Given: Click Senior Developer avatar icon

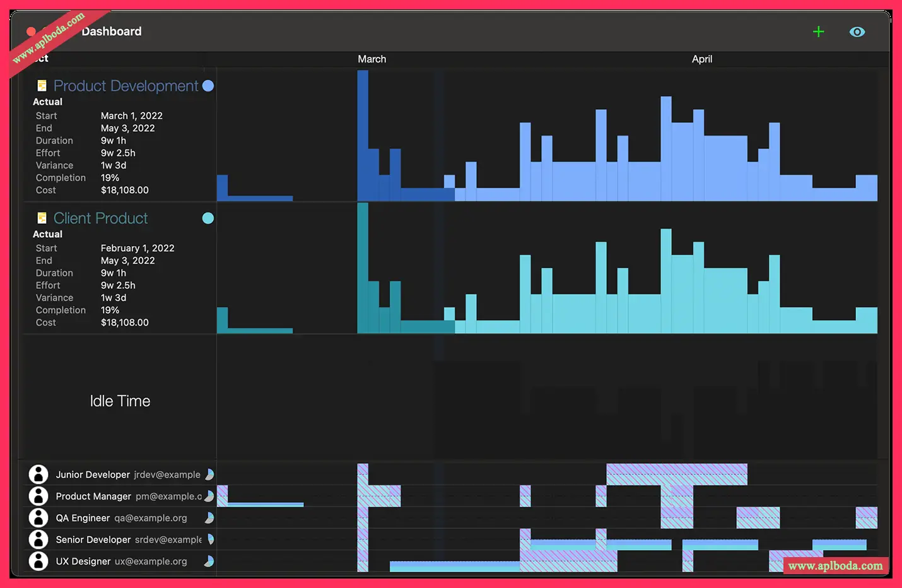Looking at the screenshot, I should pos(38,539).
